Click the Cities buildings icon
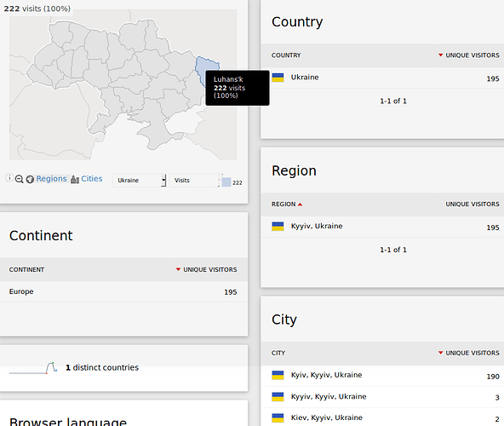This screenshot has width=504, height=426. (75, 179)
